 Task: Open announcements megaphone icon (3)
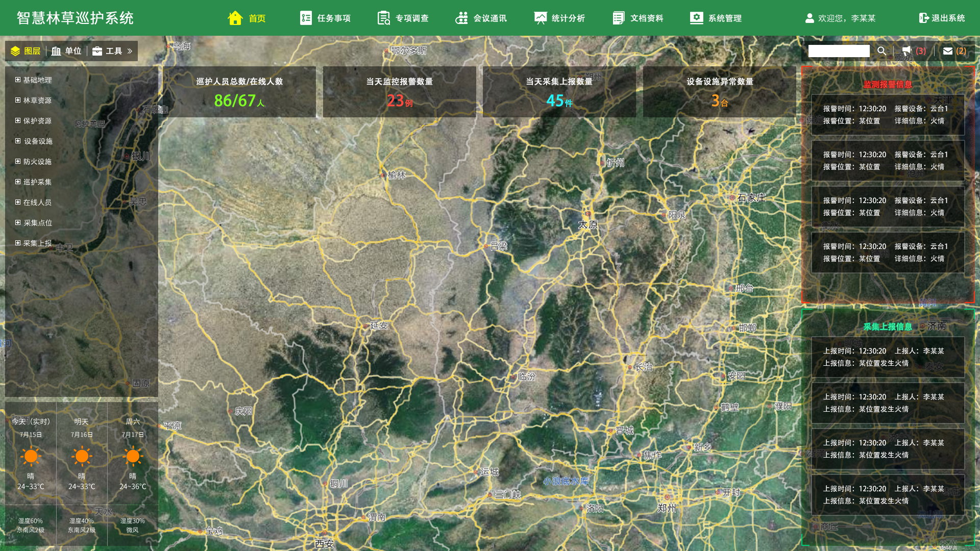[x=907, y=51]
